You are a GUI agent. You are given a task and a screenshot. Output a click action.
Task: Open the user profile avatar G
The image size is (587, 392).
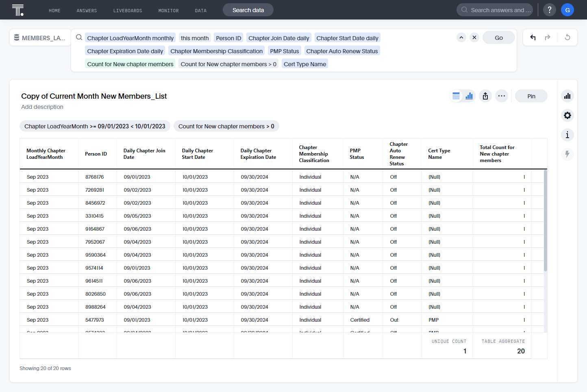point(567,10)
